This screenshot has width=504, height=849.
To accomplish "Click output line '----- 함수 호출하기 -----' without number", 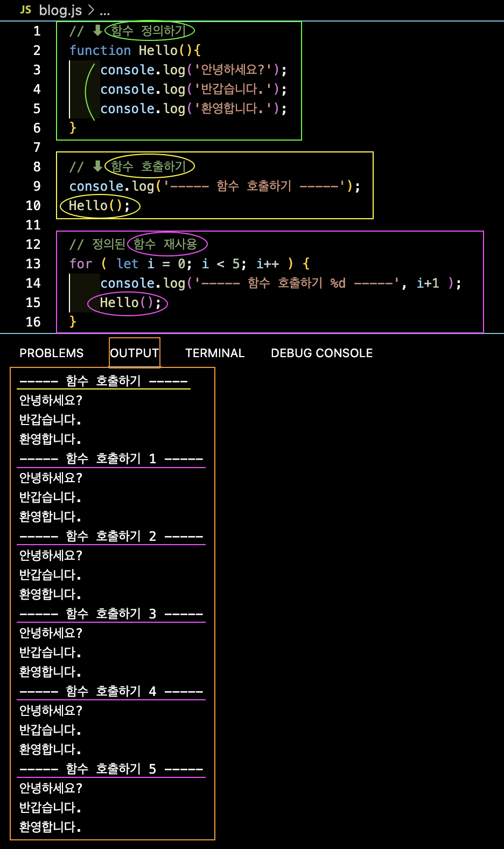I will click(x=103, y=381).
